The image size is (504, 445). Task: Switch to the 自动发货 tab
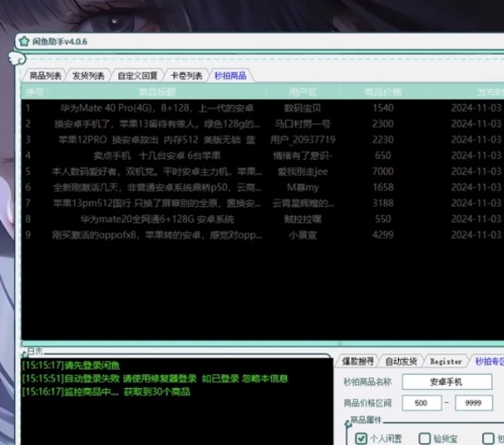click(401, 362)
